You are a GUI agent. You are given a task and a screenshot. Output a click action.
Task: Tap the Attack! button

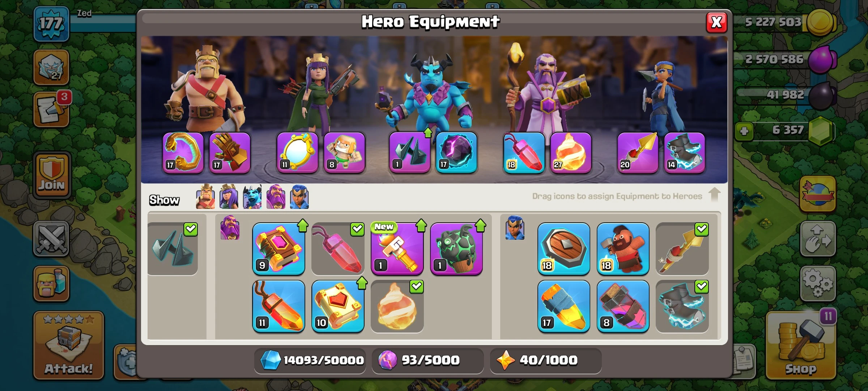click(69, 345)
